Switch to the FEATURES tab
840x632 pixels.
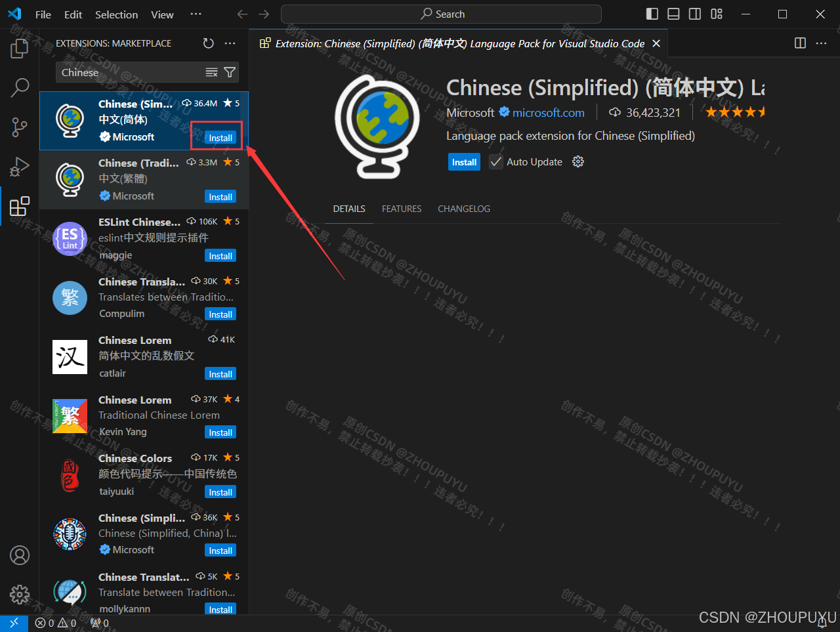pyautogui.click(x=402, y=209)
